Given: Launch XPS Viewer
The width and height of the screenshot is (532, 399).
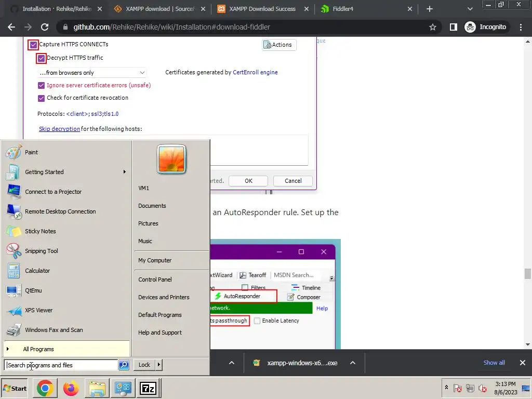Looking at the screenshot, I should (38, 310).
